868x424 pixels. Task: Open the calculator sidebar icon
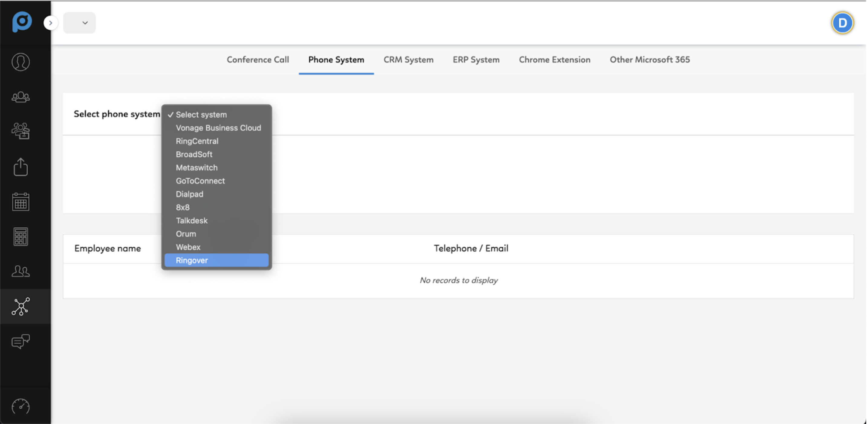[21, 236]
